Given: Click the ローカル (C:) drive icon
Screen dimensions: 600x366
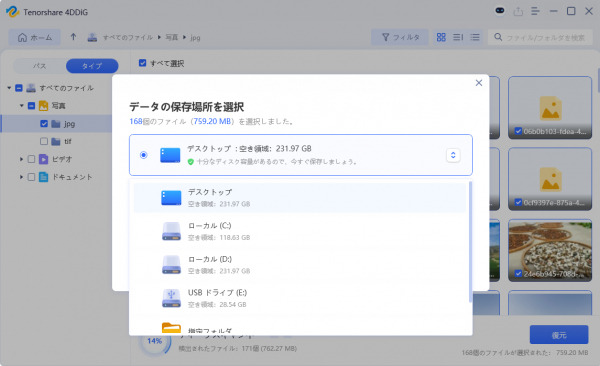Looking at the screenshot, I should click(171, 231).
